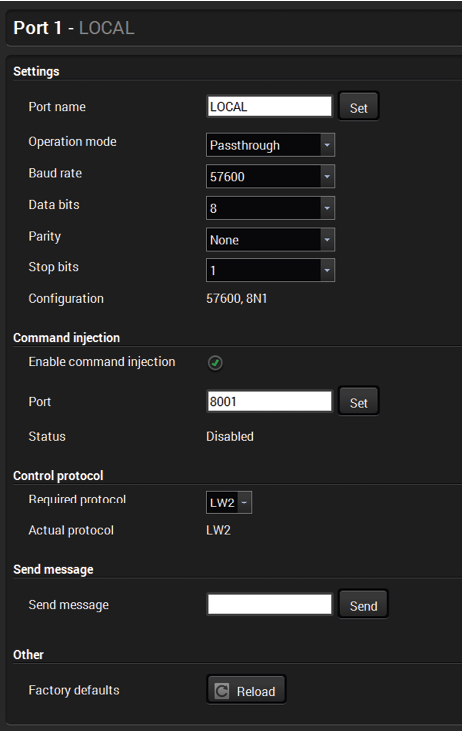Click the Reload factory defaults button
The image size is (462, 731).
[246, 690]
